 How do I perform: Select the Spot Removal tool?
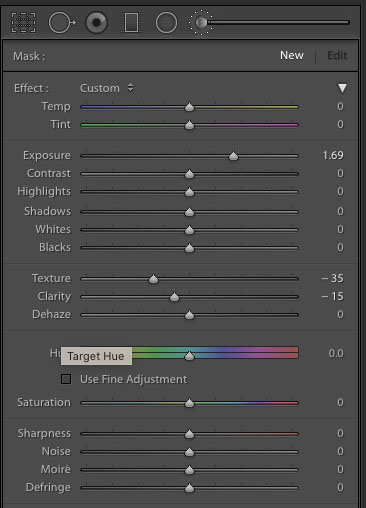click(x=62, y=22)
